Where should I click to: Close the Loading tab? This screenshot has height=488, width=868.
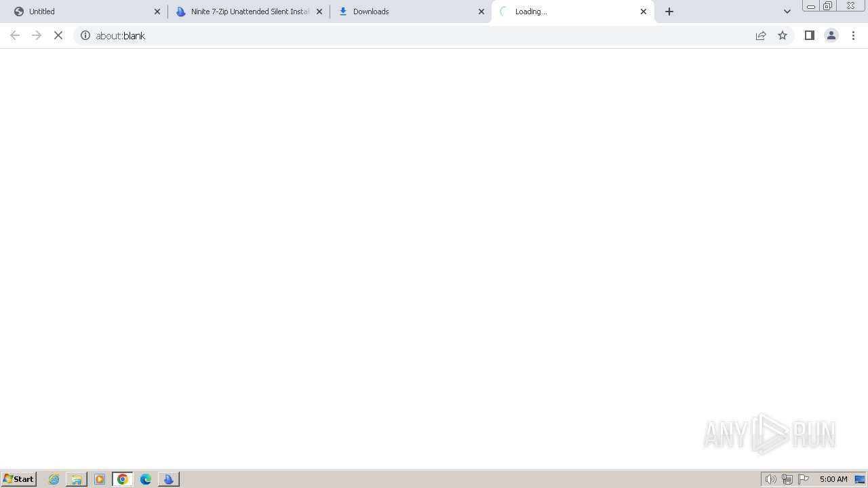644,12
